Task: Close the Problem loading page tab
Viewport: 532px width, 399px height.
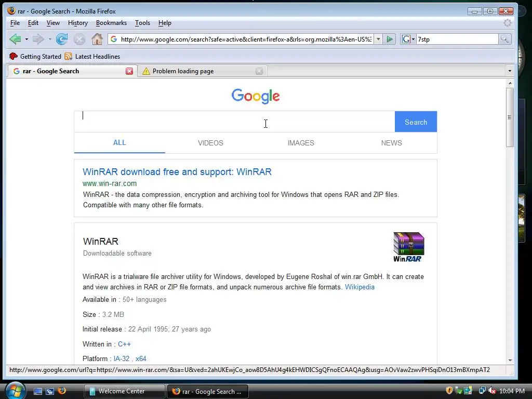Action: point(259,71)
